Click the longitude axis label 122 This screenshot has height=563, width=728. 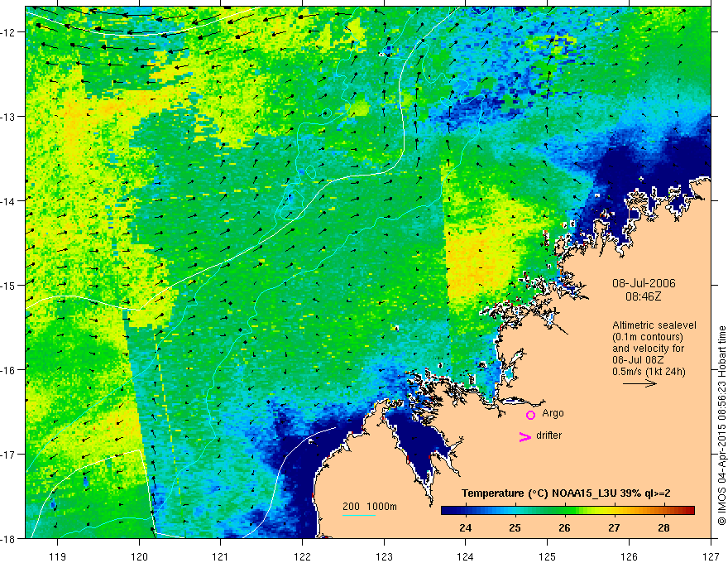(302, 557)
